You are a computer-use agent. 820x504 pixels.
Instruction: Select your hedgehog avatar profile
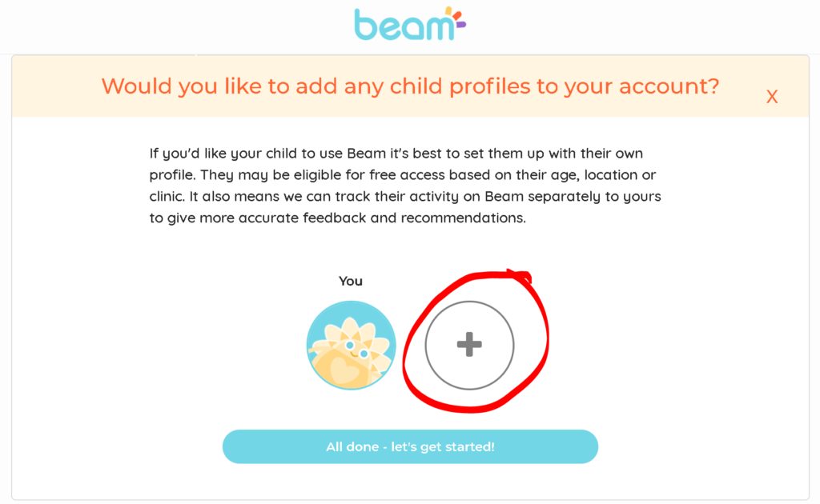(x=351, y=345)
